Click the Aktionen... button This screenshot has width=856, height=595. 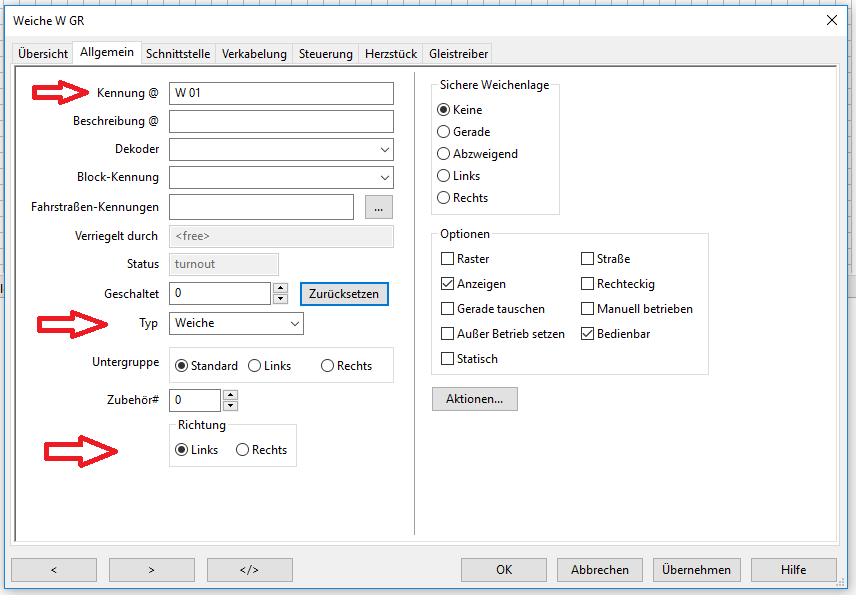(474, 399)
